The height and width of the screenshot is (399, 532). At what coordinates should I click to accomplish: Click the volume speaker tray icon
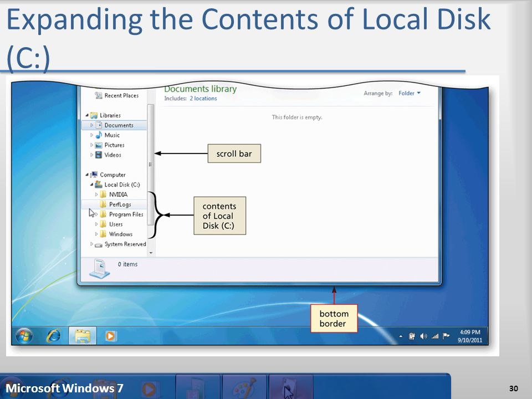click(423, 336)
